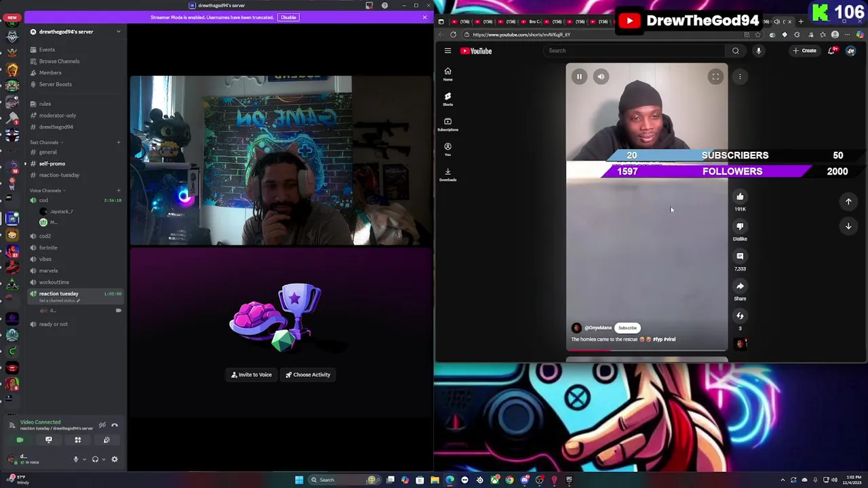
Task: Subscribe to the Short's channel
Action: (627, 328)
